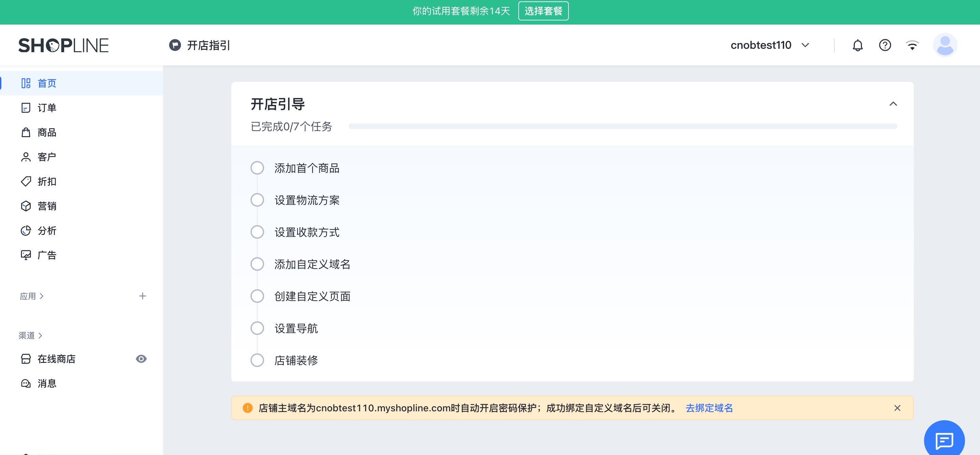Add an app with the plus icon
980x455 pixels.
[142, 296]
